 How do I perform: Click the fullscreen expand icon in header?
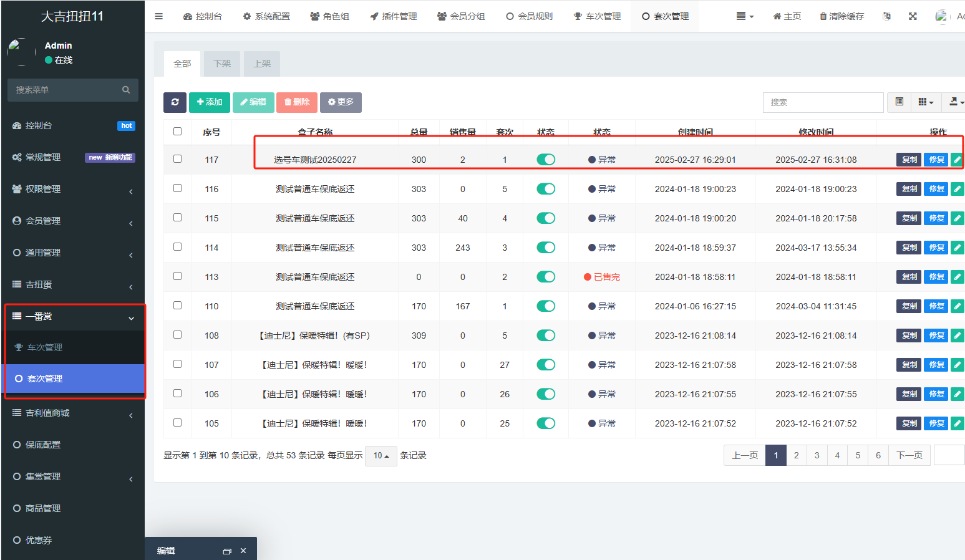(x=913, y=16)
